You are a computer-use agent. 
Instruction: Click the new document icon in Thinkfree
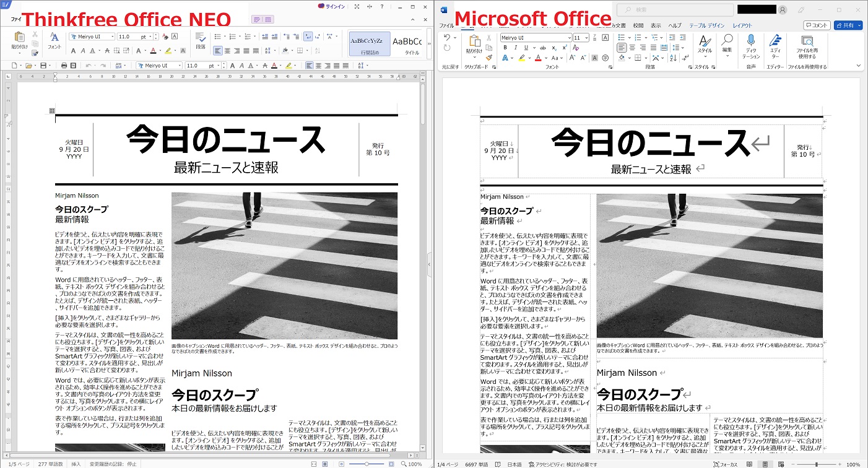click(x=13, y=65)
